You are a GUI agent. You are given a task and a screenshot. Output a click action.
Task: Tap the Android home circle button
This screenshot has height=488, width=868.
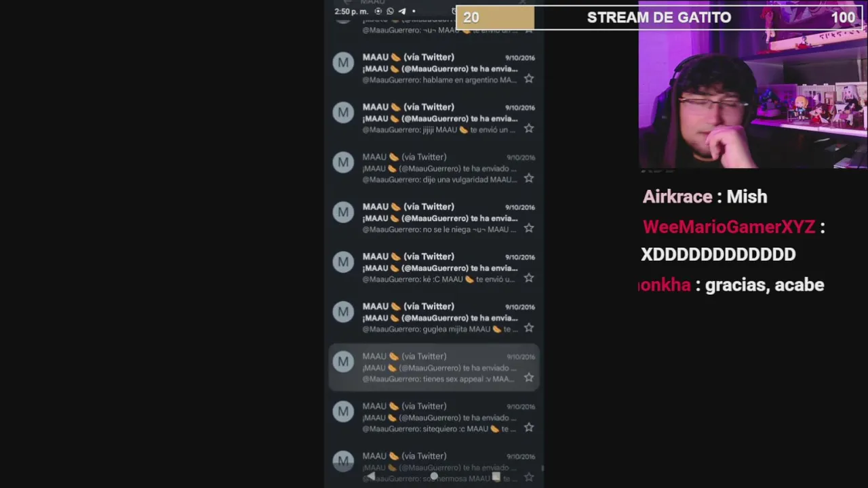[434, 477]
